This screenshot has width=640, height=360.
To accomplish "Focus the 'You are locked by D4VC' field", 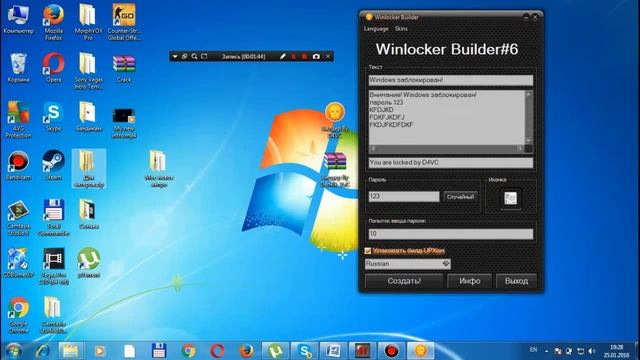I will coord(451,162).
